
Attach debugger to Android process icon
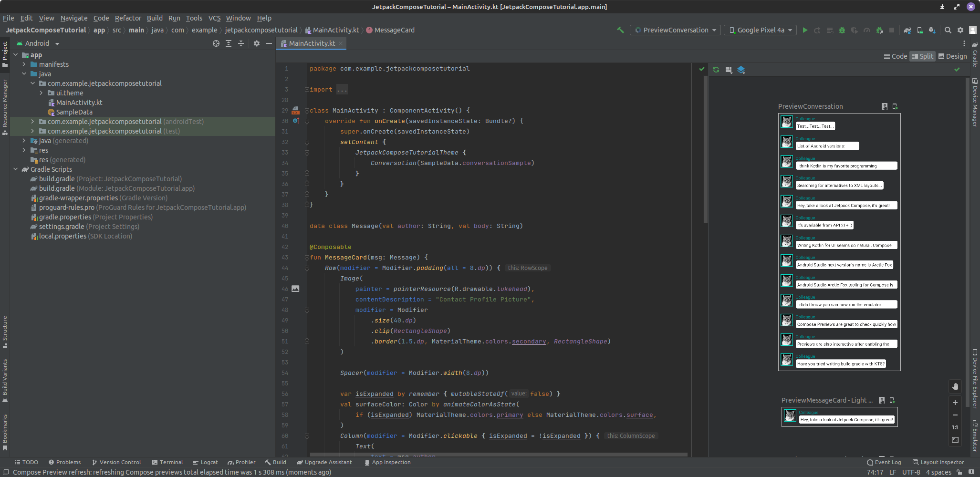tap(879, 30)
